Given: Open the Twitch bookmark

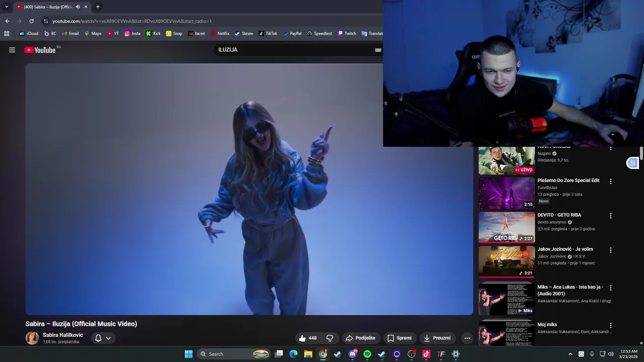Looking at the screenshot, I should coord(347,34).
